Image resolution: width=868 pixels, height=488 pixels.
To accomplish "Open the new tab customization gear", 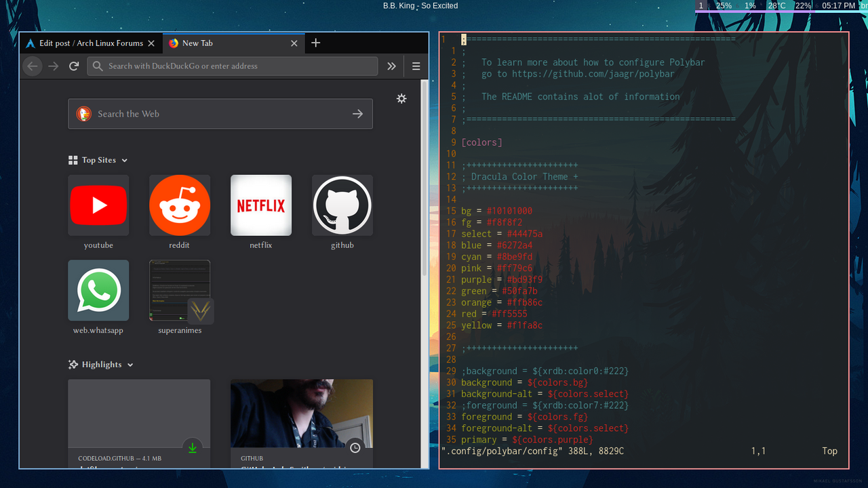I will pyautogui.click(x=401, y=98).
